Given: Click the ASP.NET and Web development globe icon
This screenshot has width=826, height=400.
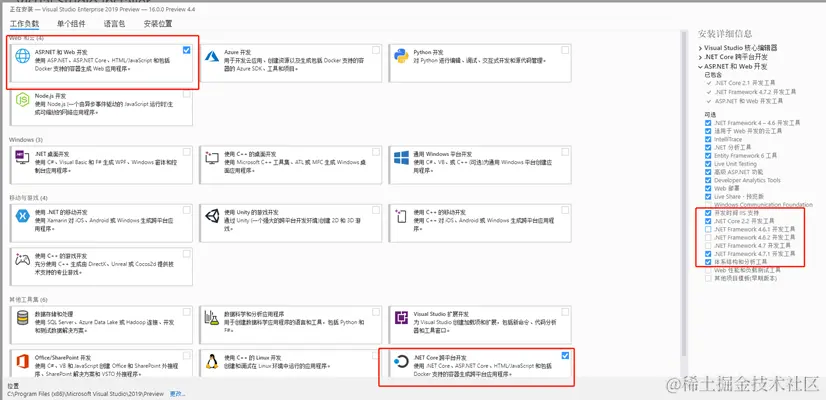Looking at the screenshot, I should [23, 55].
